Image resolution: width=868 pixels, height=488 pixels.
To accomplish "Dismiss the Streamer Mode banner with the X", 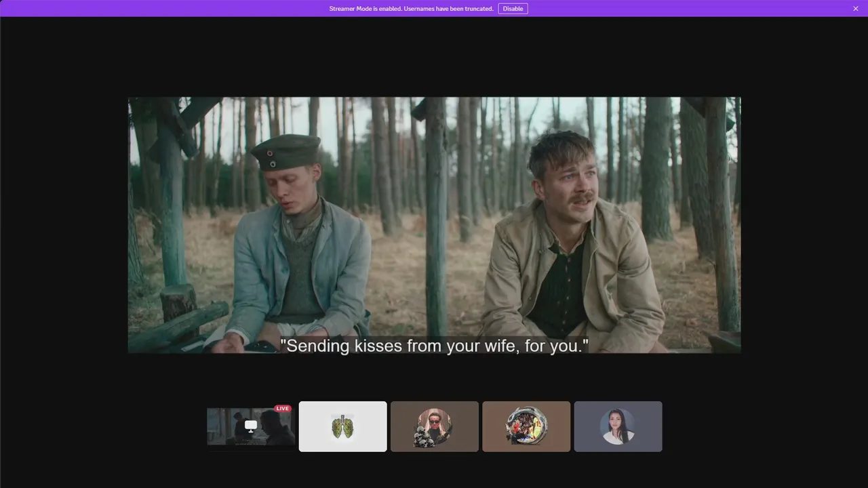I will pos(856,9).
